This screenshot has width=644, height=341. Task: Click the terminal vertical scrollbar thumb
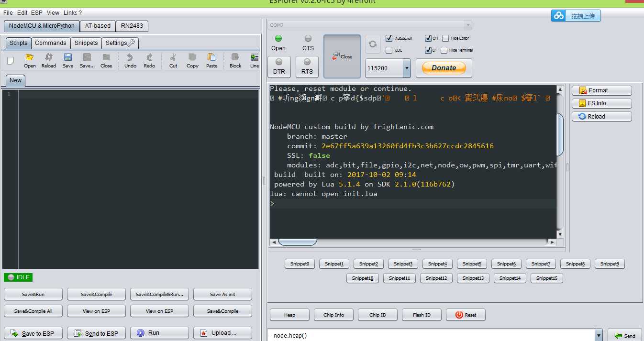(x=560, y=135)
